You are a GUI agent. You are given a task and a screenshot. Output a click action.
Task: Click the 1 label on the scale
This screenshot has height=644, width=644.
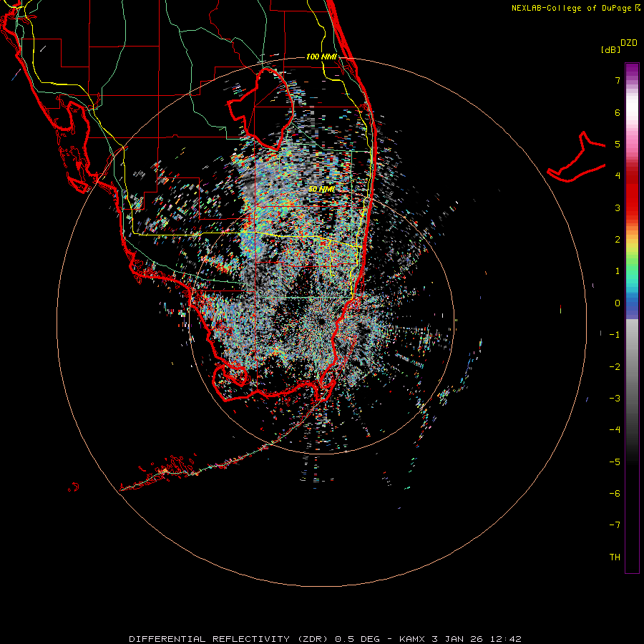[618, 271]
